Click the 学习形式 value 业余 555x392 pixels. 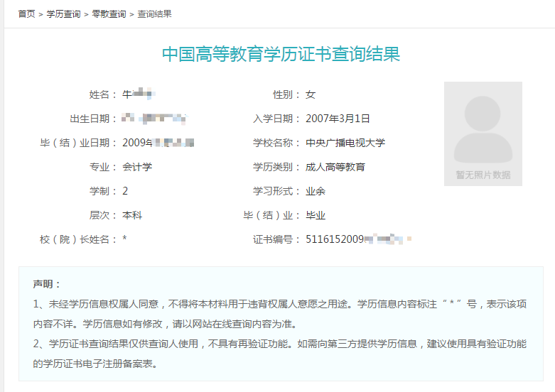click(316, 191)
